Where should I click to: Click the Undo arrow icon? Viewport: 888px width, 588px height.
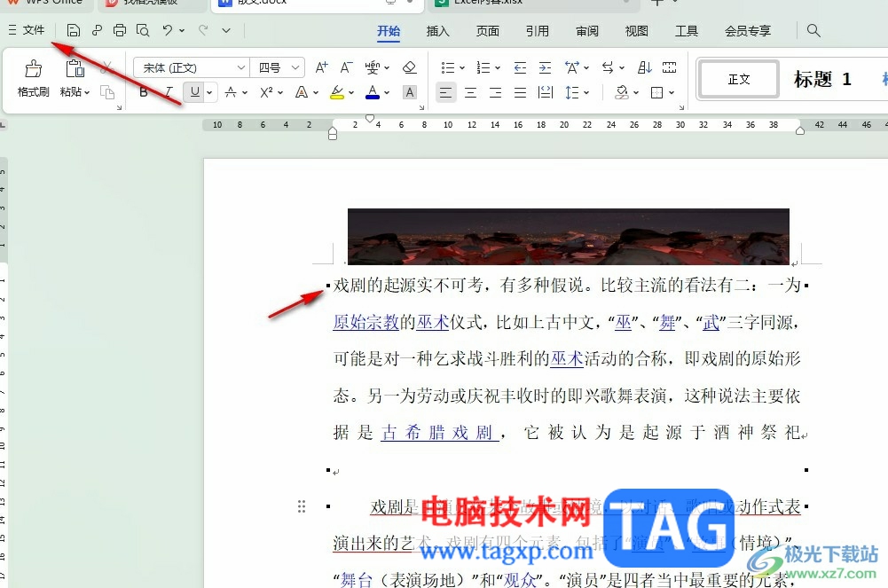coord(167,30)
